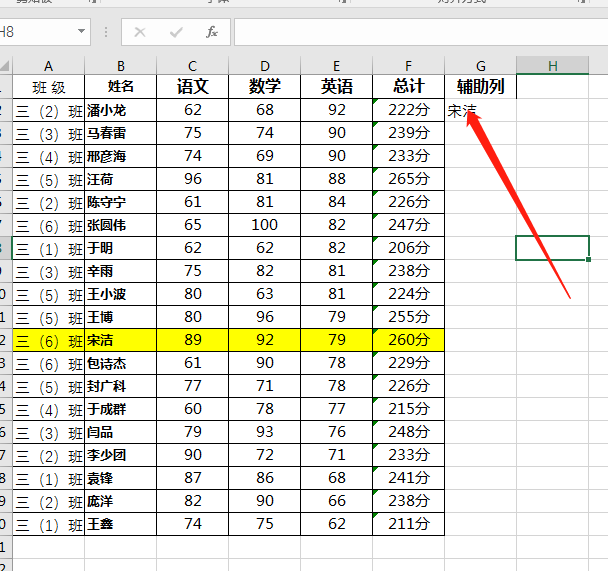Image resolution: width=608 pixels, height=571 pixels.
Task: Select cell G2 containing 宋洁
Action: pyautogui.click(x=480, y=110)
